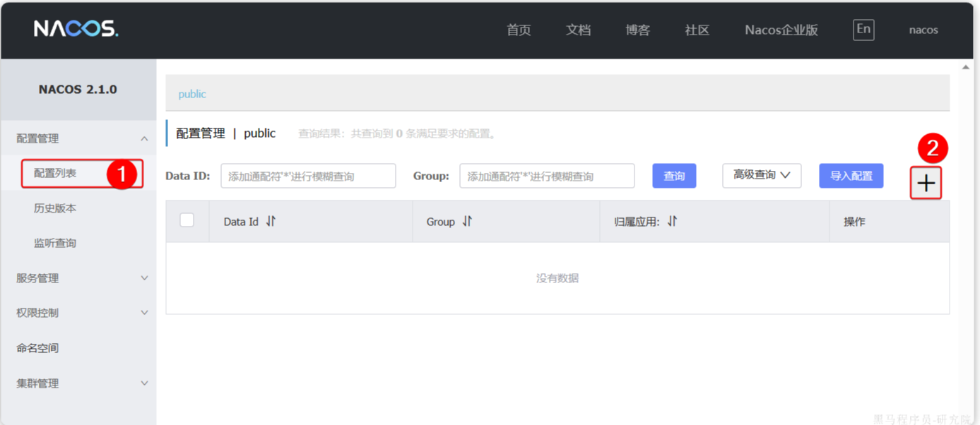Screen dimensions: 980x425
Task: Select the public namespace link
Action: [x=192, y=94]
